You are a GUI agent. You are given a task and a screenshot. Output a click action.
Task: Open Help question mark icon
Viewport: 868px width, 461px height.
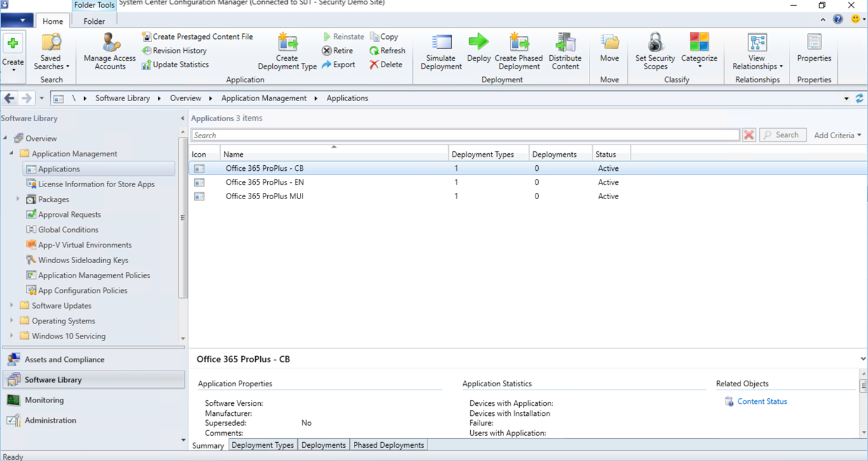coord(838,19)
